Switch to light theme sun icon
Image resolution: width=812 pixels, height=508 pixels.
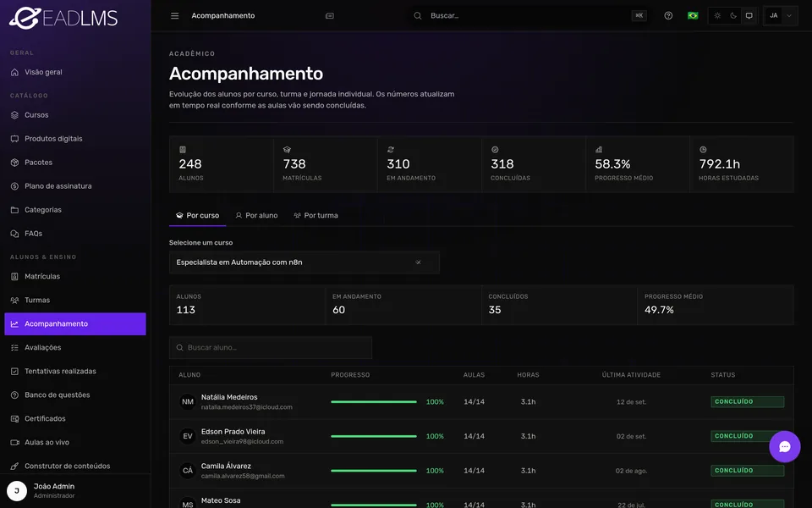(x=717, y=15)
